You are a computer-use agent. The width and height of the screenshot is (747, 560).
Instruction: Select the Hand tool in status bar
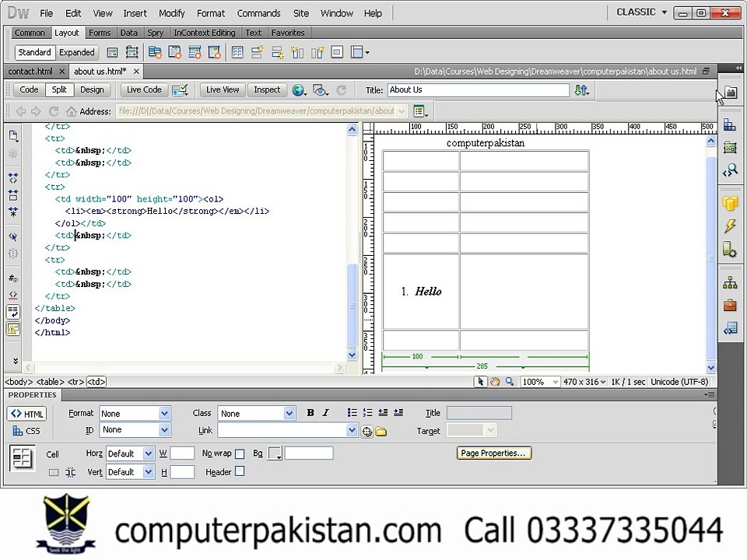click(495, 382)
